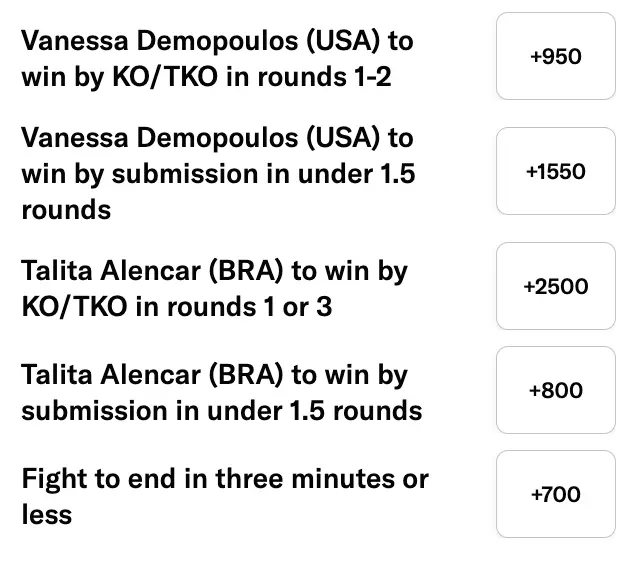Select the Vanessa Demopoulos submission bet title
Viewport: 636px width, 564px height.
coord(217,173)
